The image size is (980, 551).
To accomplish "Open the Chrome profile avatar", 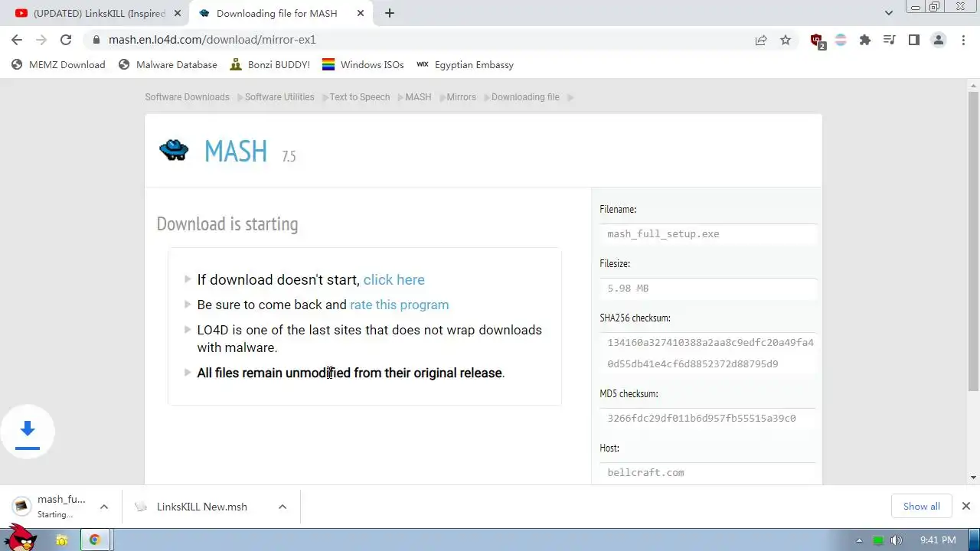I will coord(939,40).
